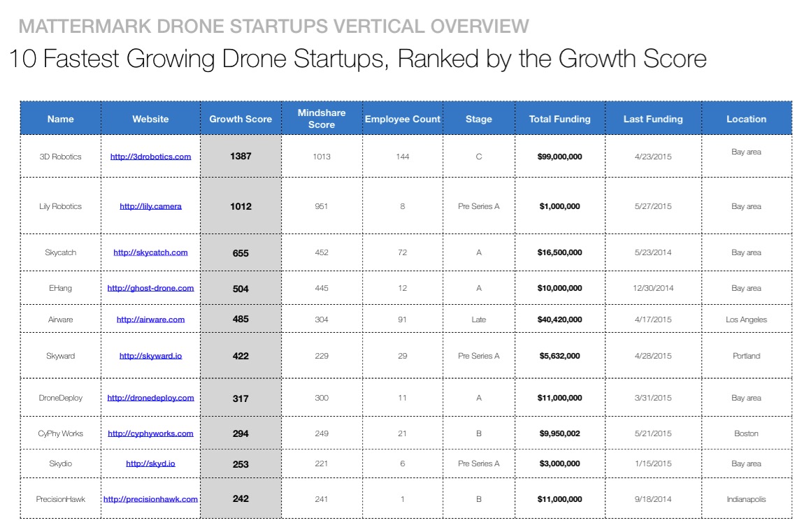This screenshot has width=804, height=532.
Task: Select the growth score 1387 cell
Action: pyautogui.click(x=241, y=157)
